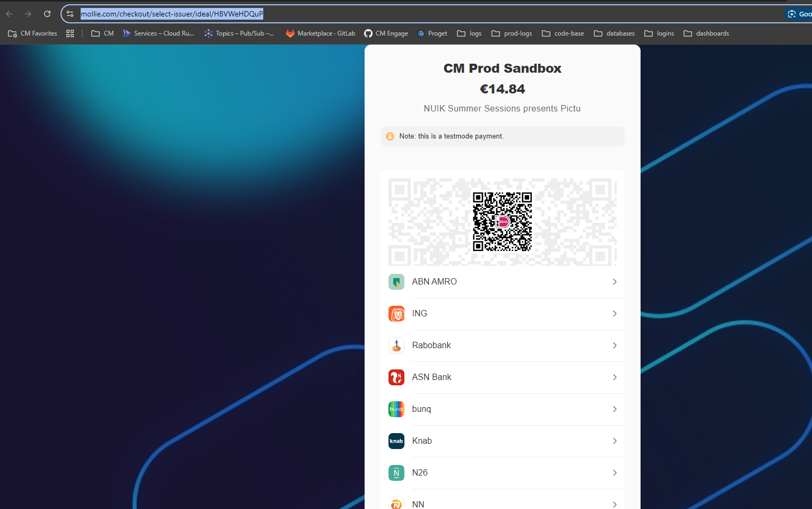Open site information icon in address bar

coord(70,14)
